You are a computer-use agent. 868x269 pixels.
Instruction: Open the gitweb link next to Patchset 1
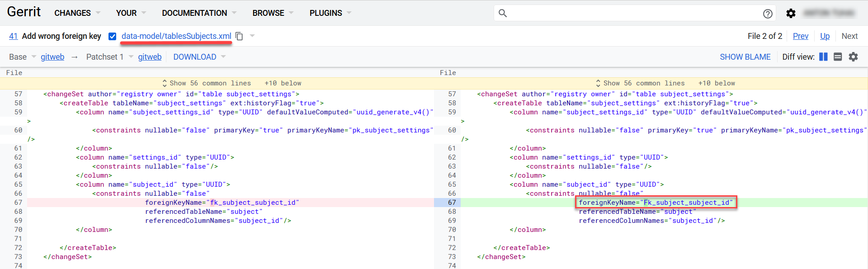coord(150,57)
